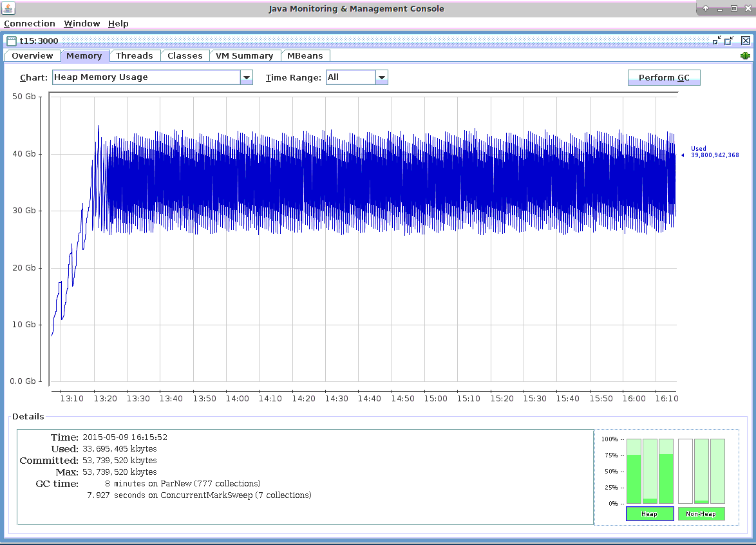756x545 pixels.
Task: Open the Connection menu
Action: (30, 23)
